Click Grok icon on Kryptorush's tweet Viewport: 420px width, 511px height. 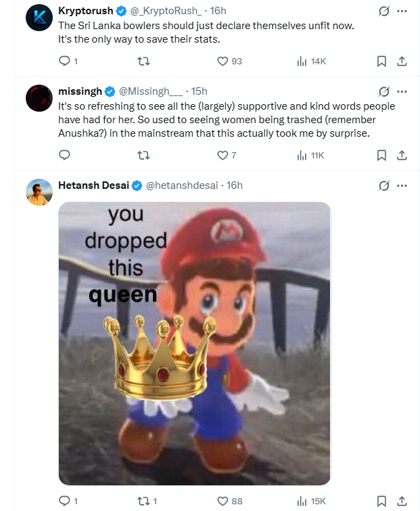point(384,12)
